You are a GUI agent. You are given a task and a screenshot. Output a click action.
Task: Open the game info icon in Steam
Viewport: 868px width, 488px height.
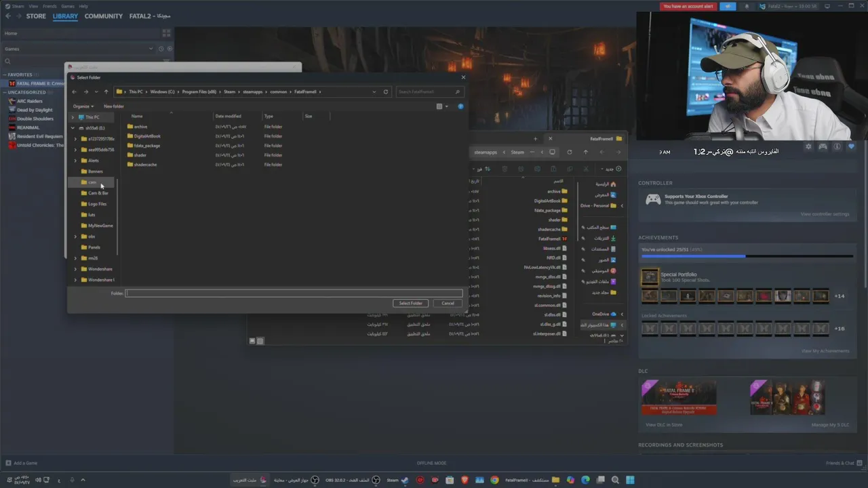(x=837, y=146)
